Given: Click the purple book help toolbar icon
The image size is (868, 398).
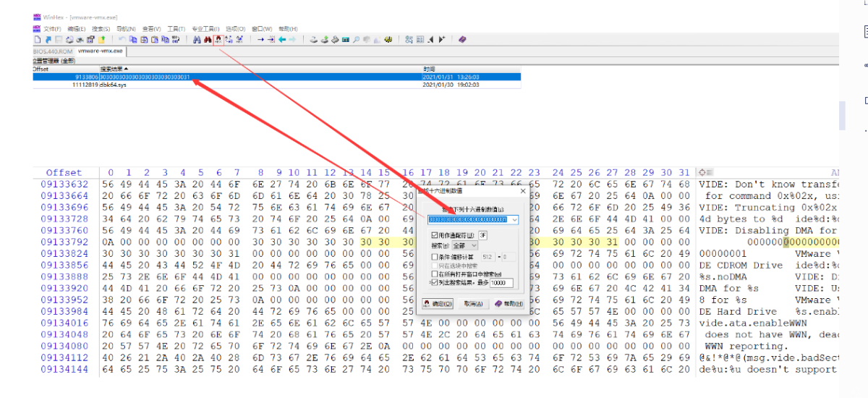Looking at the screenshot, I should (x=462, y=39).
